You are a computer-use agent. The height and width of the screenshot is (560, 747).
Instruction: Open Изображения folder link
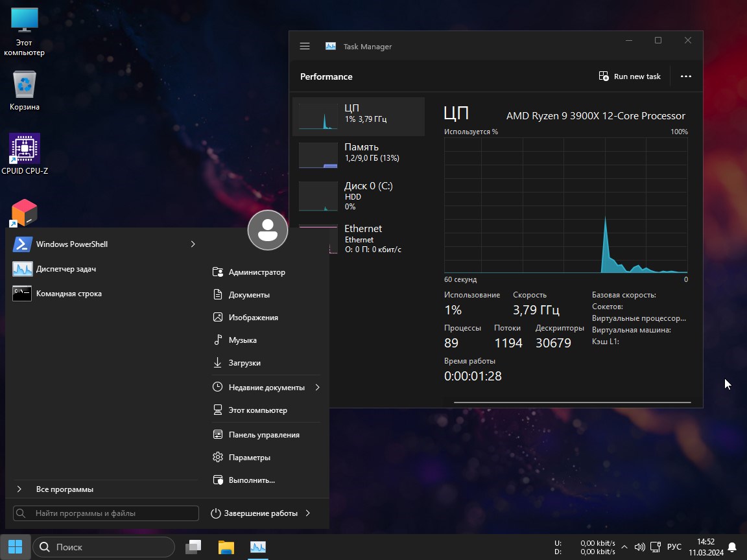coord(266,317)
